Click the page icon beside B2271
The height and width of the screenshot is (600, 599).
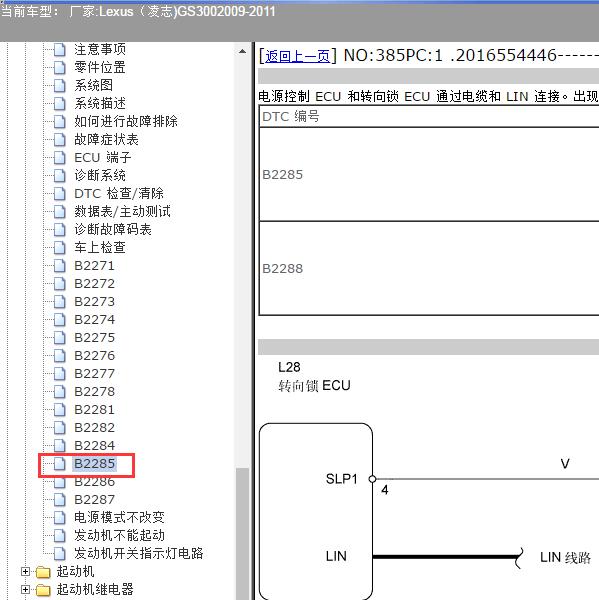[59, 265]
